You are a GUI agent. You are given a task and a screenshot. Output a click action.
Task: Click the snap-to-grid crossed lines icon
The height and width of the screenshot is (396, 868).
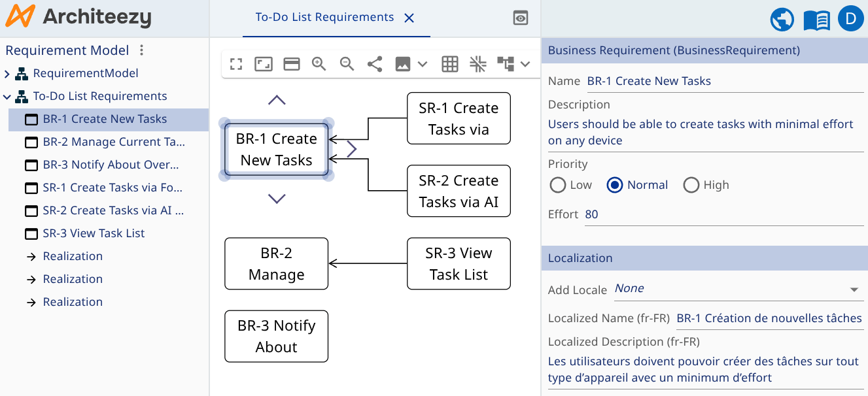[477, 64]
